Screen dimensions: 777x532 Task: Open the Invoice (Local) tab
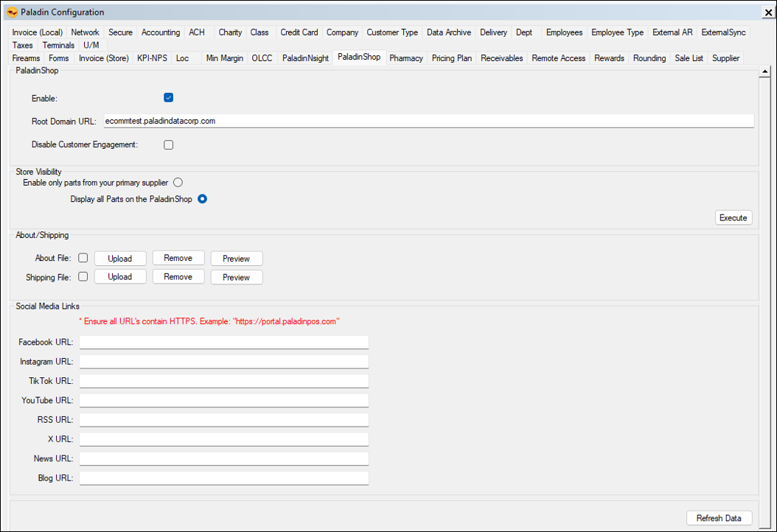tap(37, 32)
